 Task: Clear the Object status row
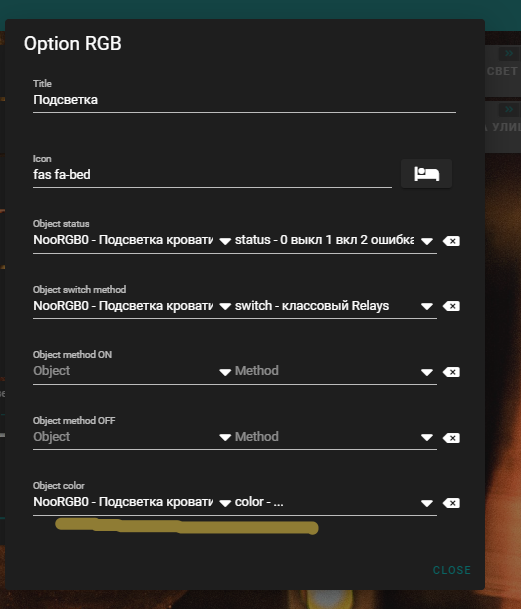tap(451, 241)
